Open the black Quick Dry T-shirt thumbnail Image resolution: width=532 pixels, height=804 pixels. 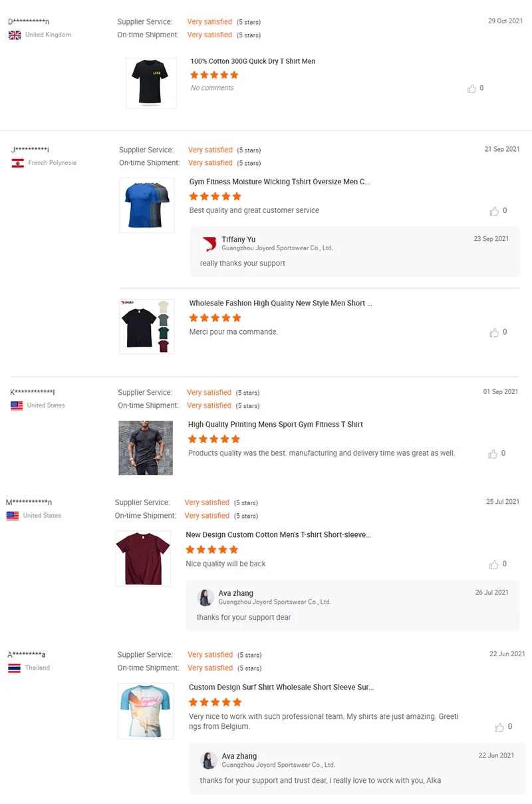click(x=151, y=83)
